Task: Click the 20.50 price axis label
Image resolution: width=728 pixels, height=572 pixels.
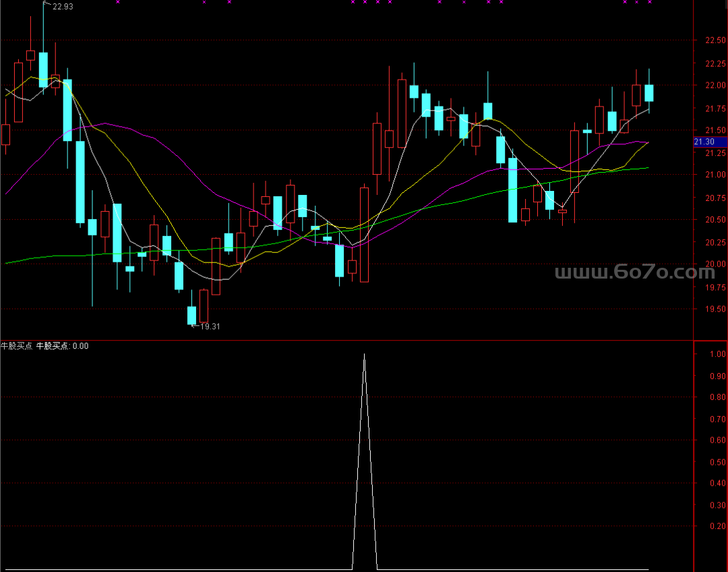Action: pyautogui.click(x=715, y=219)
